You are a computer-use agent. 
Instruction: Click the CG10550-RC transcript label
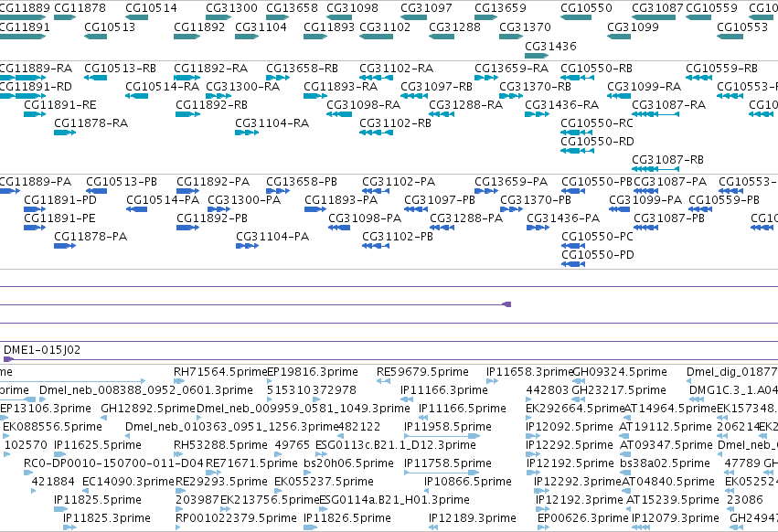[x=597, y=123]
